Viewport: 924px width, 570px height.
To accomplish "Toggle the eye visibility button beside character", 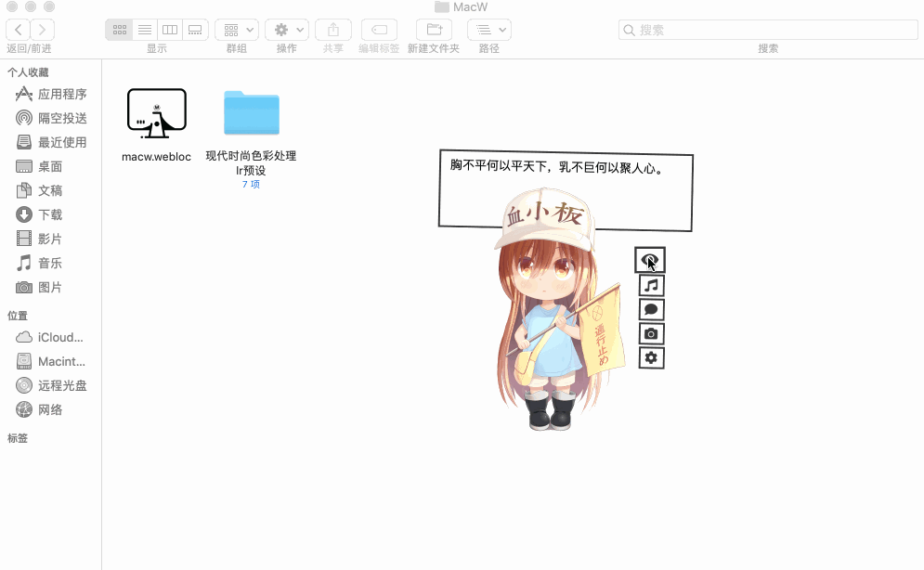I will [x=650, y=260].
